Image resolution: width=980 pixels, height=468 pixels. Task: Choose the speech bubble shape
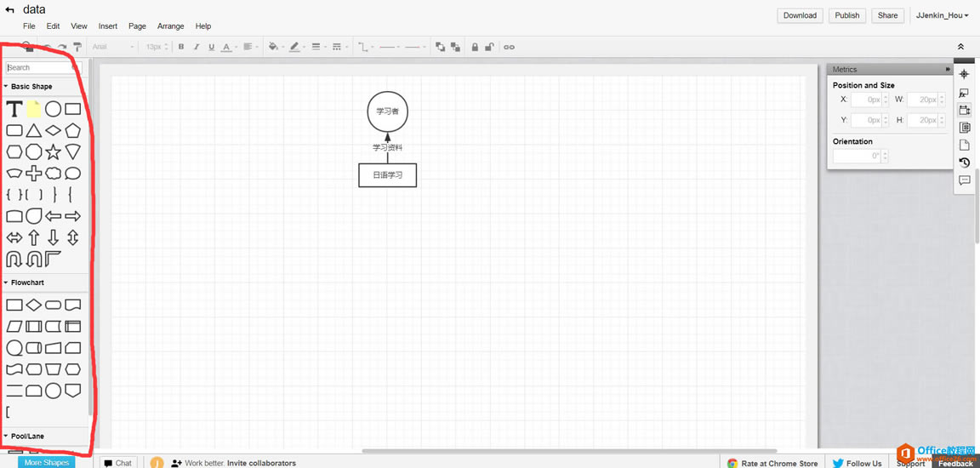[73, 174]
